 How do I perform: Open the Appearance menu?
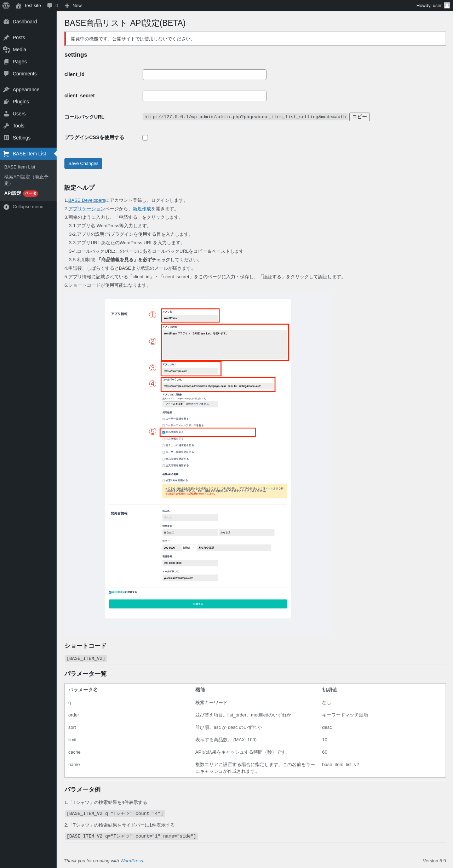coord(28,90)
